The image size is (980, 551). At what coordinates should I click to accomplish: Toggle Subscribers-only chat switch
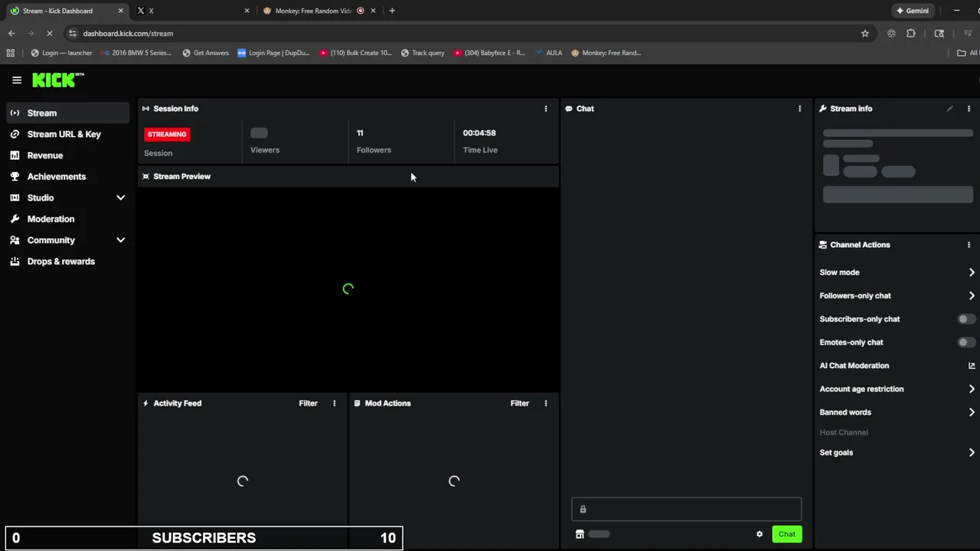click(x=967, y=319)
